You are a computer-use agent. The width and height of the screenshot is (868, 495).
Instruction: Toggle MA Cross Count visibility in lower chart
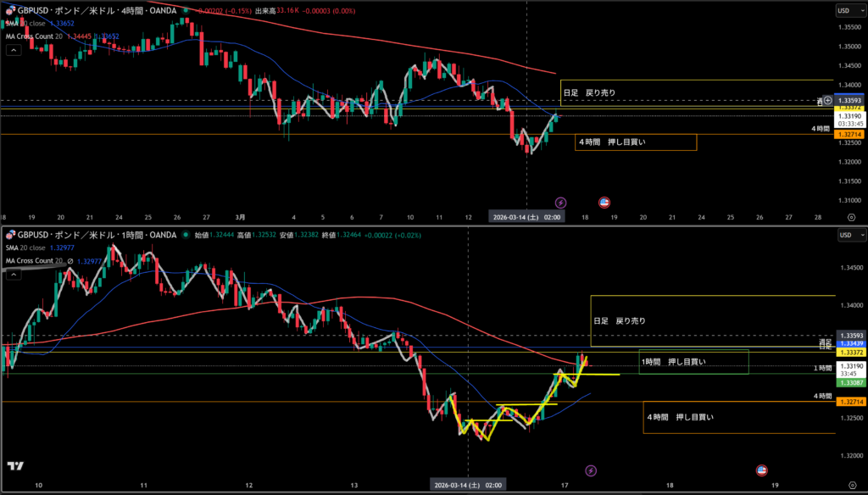[x=70, y=260]
